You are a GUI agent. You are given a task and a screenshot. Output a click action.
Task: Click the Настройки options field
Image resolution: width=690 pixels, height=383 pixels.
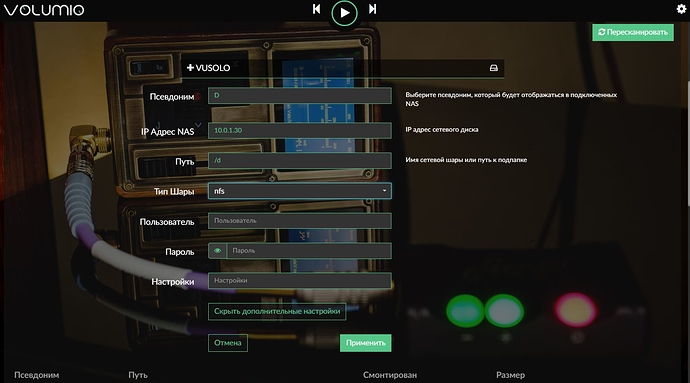pyautogui.click(x=300, y=280)
